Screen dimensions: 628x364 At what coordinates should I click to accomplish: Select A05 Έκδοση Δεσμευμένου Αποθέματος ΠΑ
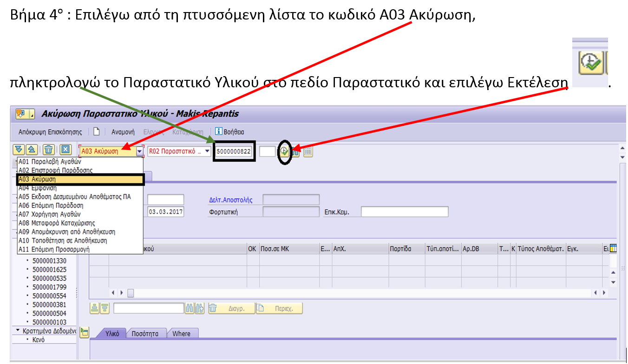pos(79,197)
